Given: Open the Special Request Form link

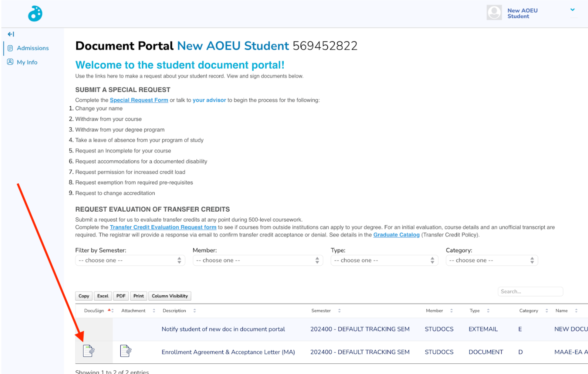Looking at the screenshot, I should (139, 100).
